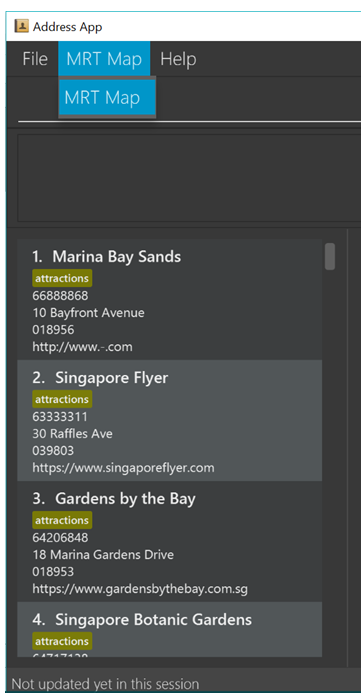This screenshot has width=362, height=693.
Task: Open the File menu
Action: coord(35,59)
